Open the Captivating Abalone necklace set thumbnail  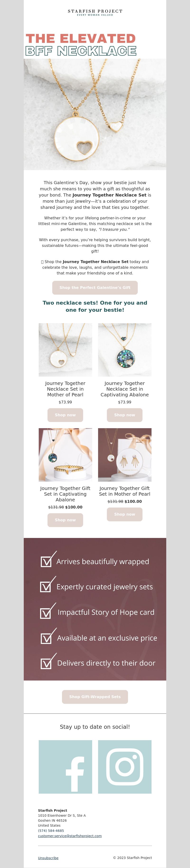coord(125,350)
